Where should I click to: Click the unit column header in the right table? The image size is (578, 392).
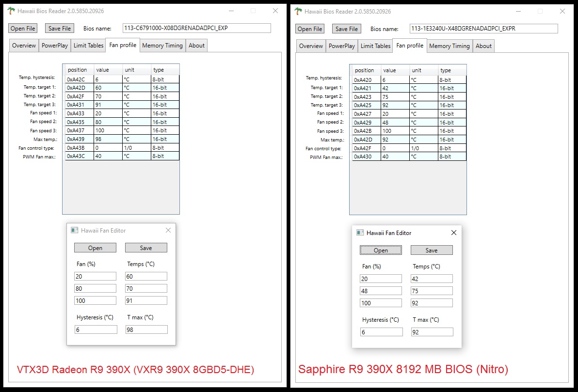tap(424, 70)
